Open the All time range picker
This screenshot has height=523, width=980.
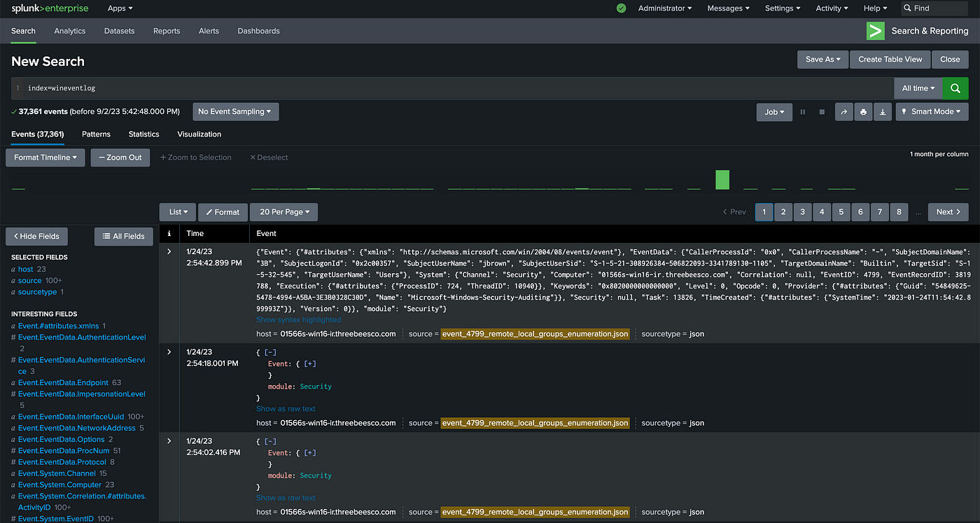(x=918, y=88)
